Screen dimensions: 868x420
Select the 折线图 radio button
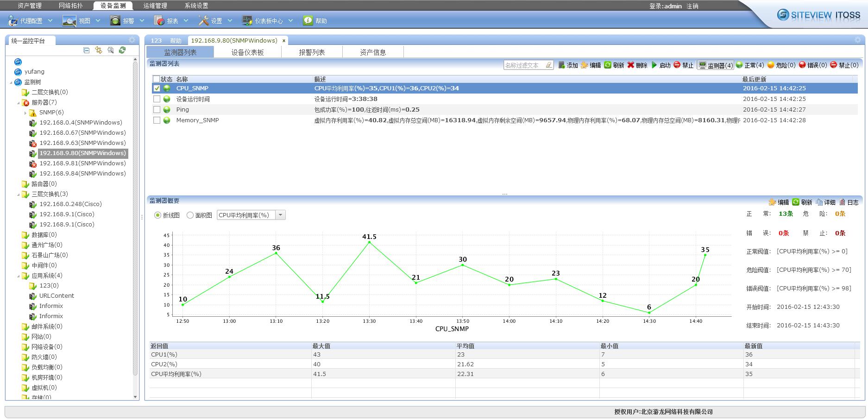(157, 215)
